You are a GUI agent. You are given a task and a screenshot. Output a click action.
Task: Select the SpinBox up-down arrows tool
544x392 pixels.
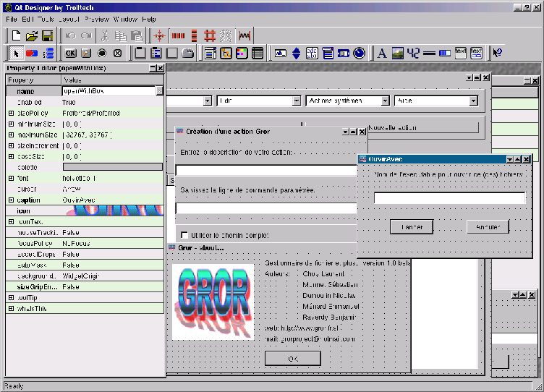pyautogui.click(x=297, y=53)
